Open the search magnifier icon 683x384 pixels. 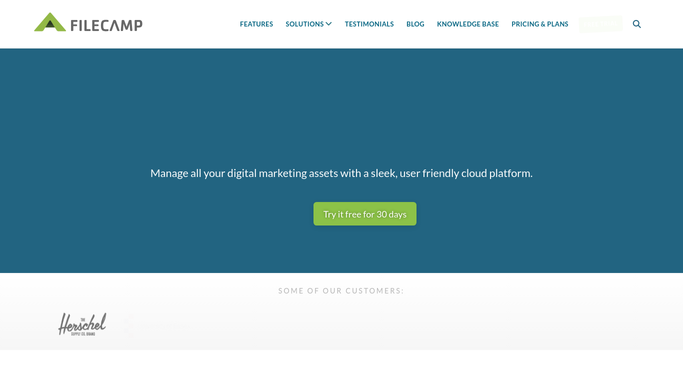pyautogui.click(x=636, y=24)
